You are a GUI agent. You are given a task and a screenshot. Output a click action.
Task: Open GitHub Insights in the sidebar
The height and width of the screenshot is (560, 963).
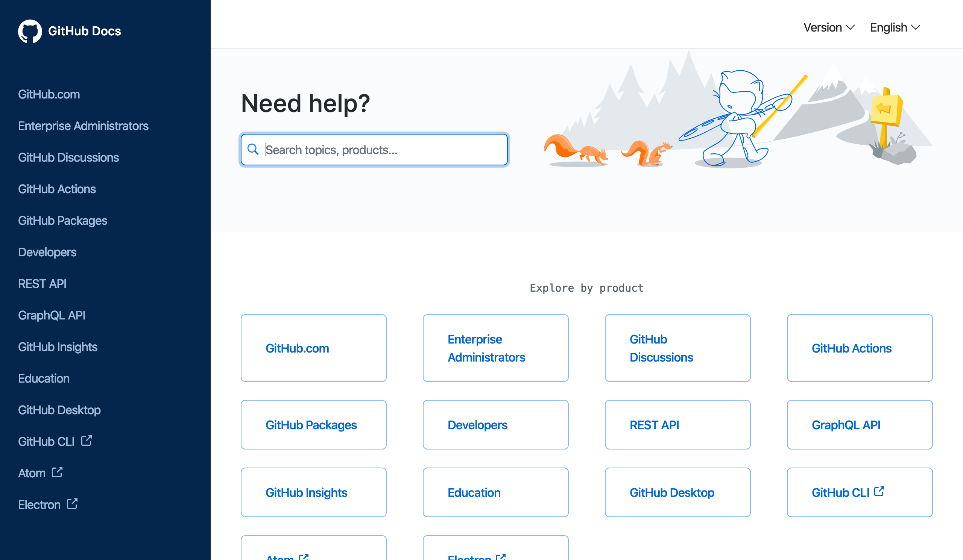(58, 347)
